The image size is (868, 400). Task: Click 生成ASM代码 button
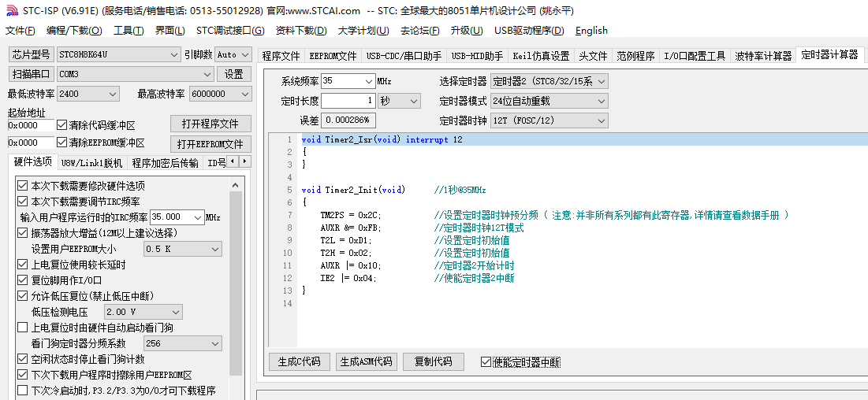pyautogui.click(x=367, y=362)
